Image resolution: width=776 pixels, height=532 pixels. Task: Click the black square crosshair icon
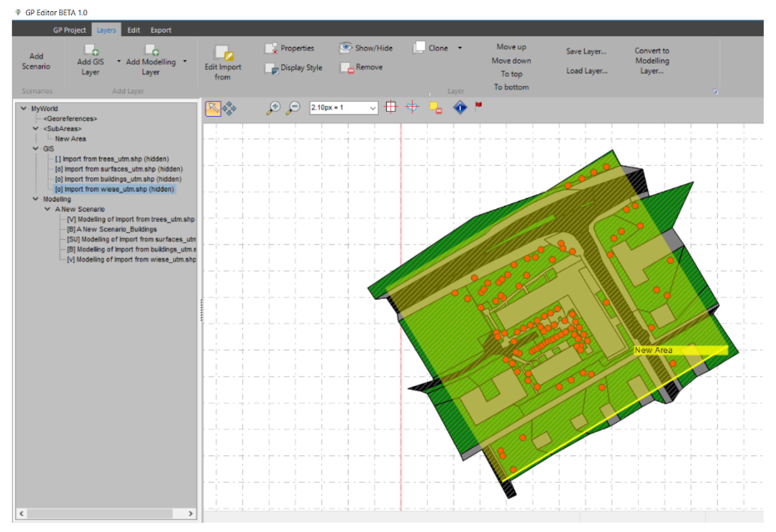[390, 107]
